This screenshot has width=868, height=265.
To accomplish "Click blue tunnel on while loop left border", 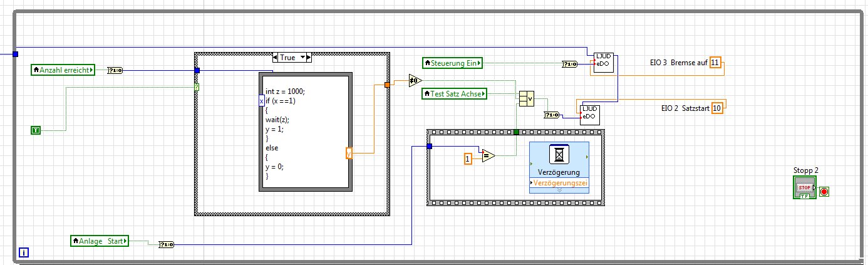I will tap(15, 55).
